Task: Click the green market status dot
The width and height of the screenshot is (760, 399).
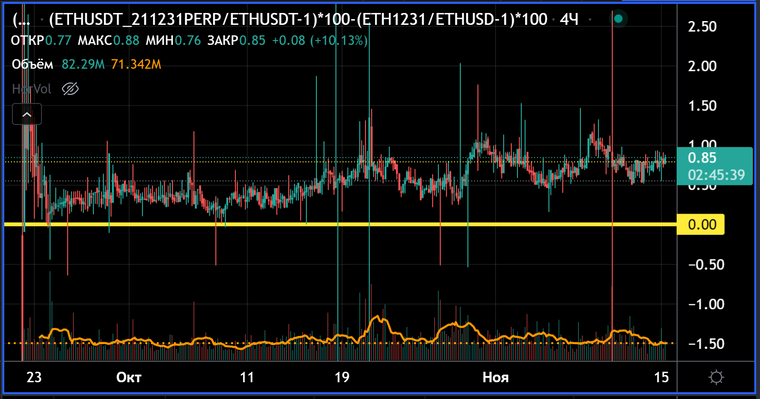Action: pyautogui.click(x=618, y=19)
